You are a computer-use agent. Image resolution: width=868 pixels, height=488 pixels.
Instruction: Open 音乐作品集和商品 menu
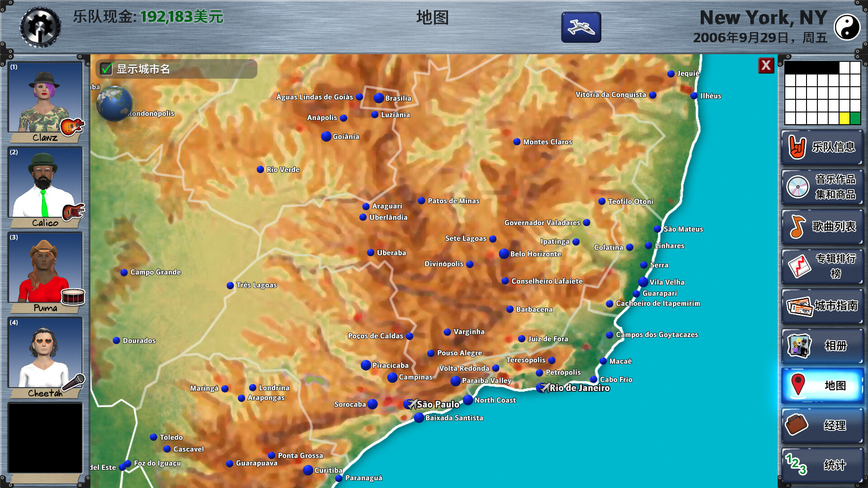822,187
